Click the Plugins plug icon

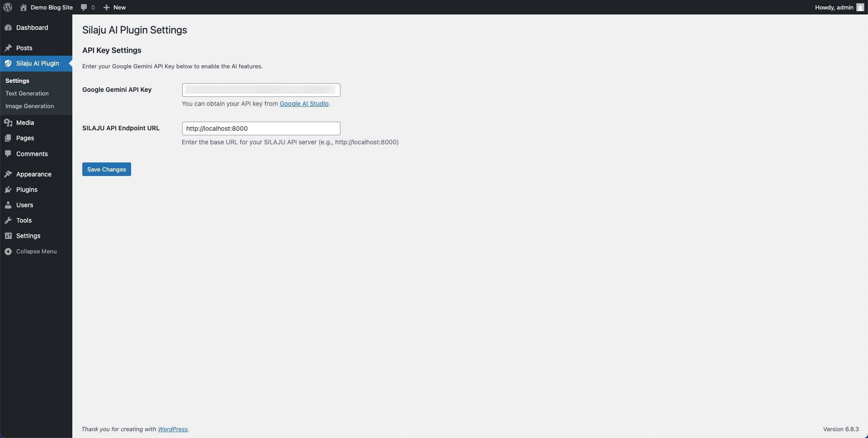[x=8, y=190]
